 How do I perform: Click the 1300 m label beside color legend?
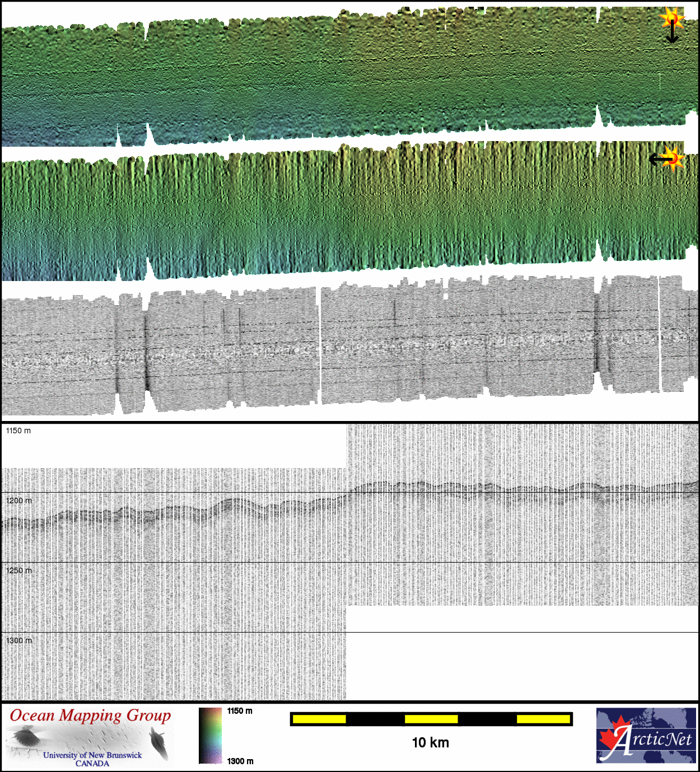[240, 761]
